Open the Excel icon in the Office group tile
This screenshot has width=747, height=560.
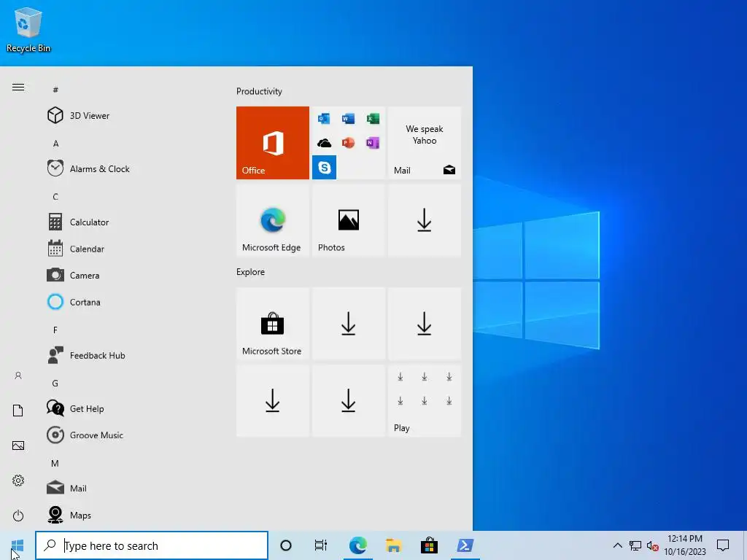(x=373, y=118)
